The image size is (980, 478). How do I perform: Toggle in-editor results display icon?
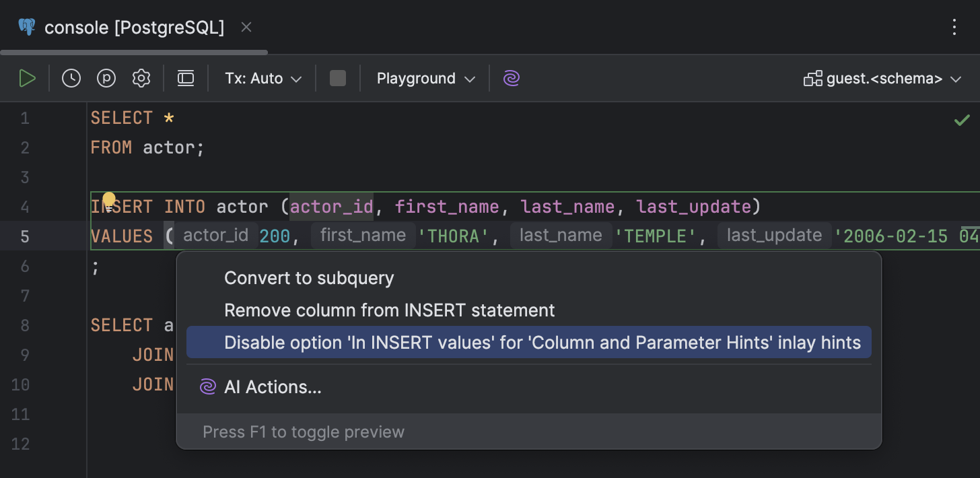click(x=185, y=77)
